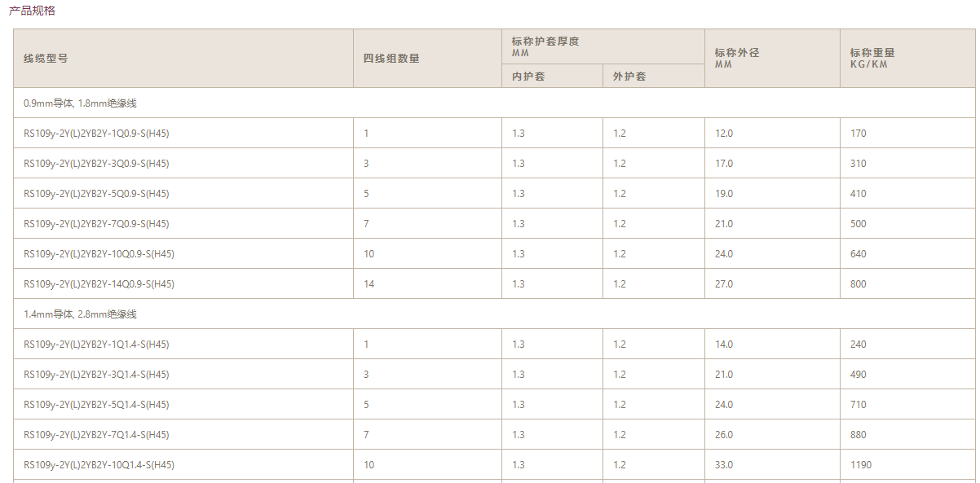The image size is (980, 483).
Task: Click the 产品规格 section heading
Action: tap(32, 11)
